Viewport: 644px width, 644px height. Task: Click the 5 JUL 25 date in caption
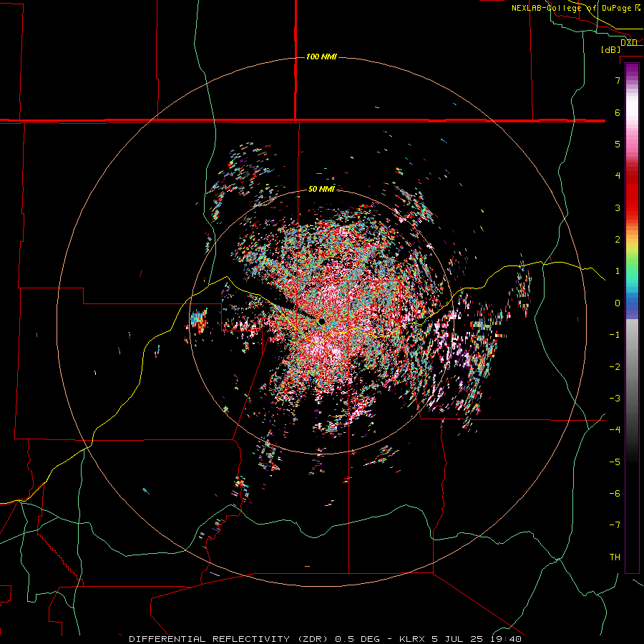click(457, 639)
